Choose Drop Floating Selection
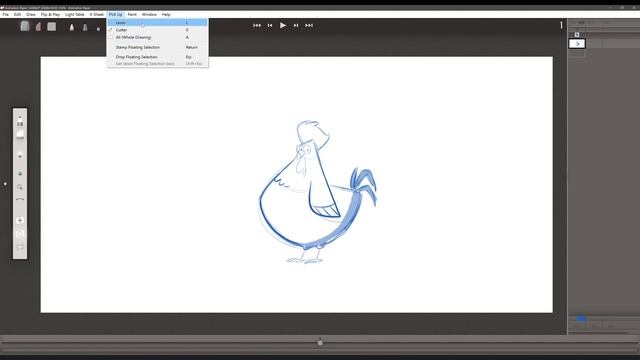Image resolution: width=640 pixels, height=360 pixels. 158,57
